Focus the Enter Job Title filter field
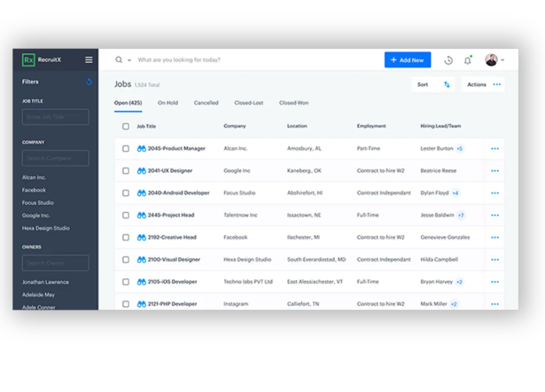Screen dimensions: 545x392 click(55, 117)
